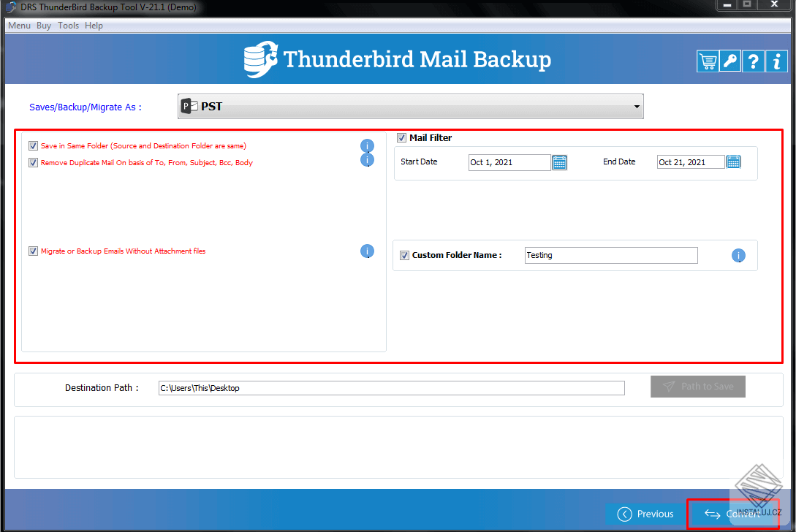Image resolution: width=796 pixels, height=532 pixels.
Task: Disable the Mail Filter checkbox
Action: 401,137
